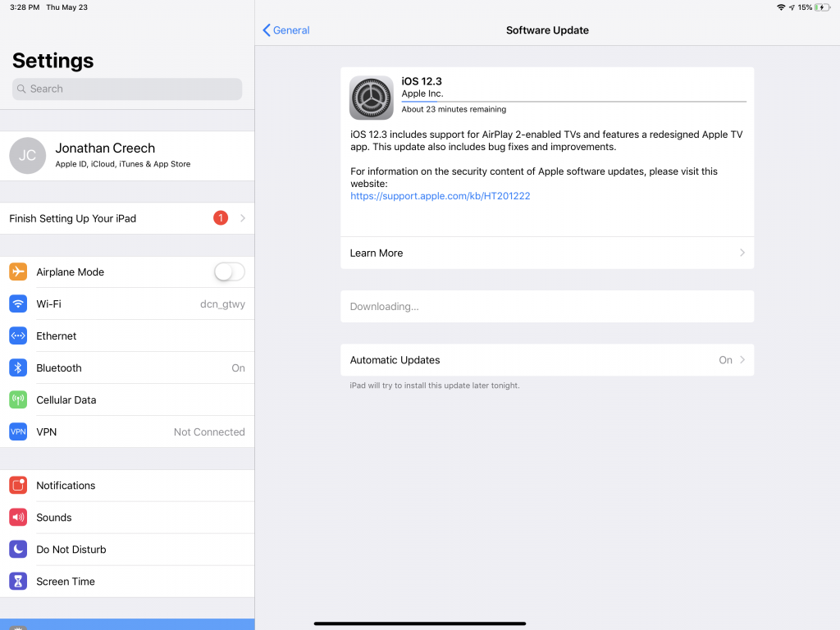This screenshot has width=840, height=630.
Task: Tap the Software Update title
Action: point(547,30)
